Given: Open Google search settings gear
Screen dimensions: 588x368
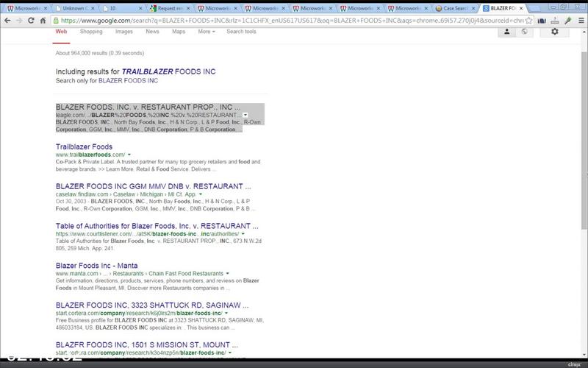Looking at the screenshot, I should click(x=555, y=32).
